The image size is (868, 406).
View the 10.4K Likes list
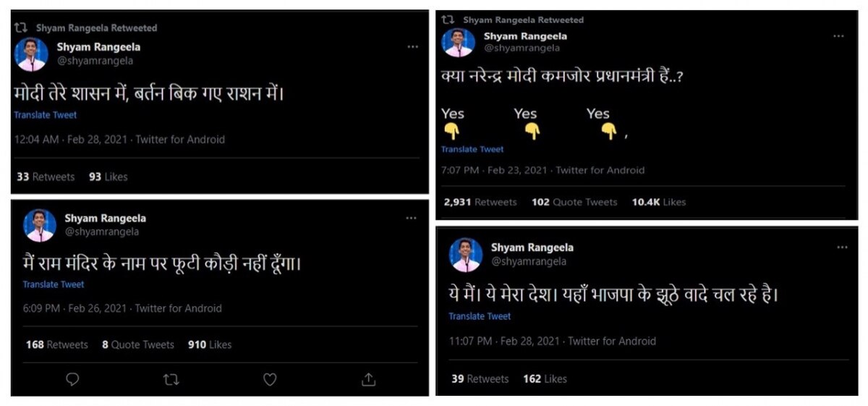tap(658, 202)
